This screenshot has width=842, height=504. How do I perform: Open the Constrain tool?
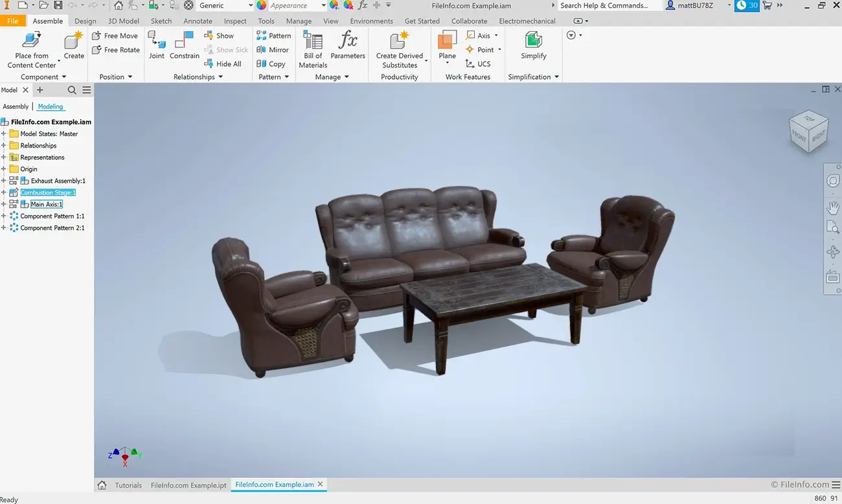point(184,45)
